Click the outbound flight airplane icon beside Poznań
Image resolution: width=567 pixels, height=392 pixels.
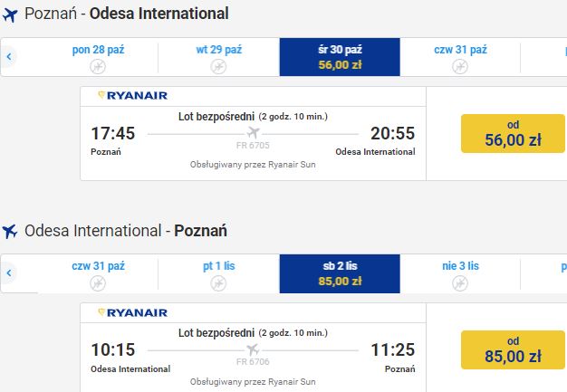[x=10, y=14]
